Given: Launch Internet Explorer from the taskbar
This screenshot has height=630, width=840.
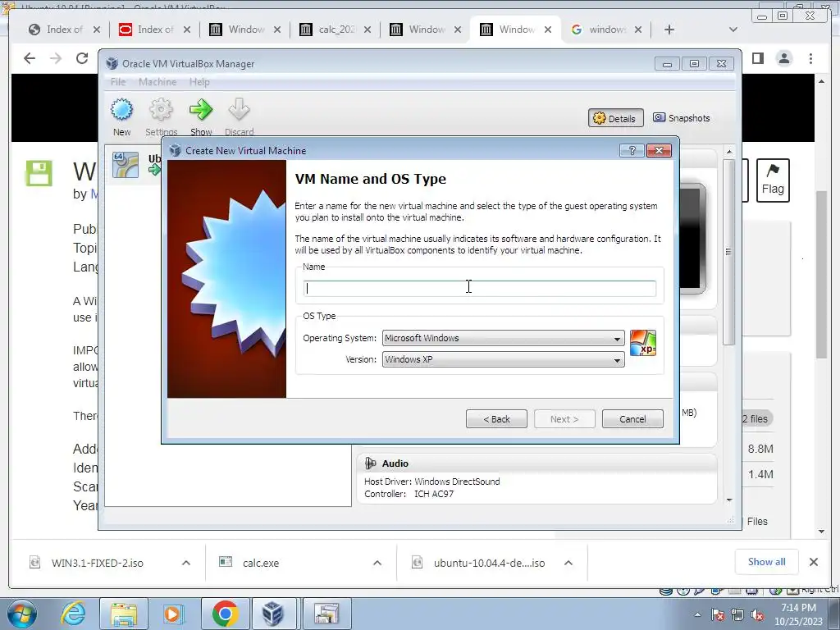Looking at the screenshot, I should 73,614.
